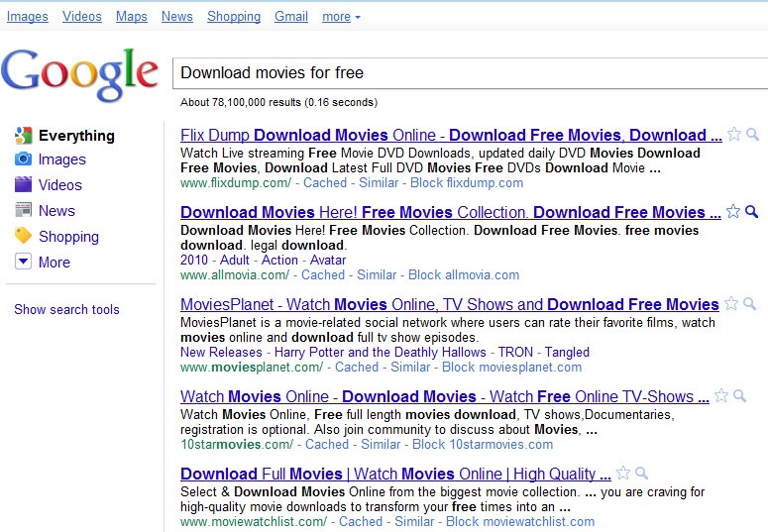Viewport: 768px width, 532px height.
Task: Click Block flixdump.com
Action: point(467,182)
